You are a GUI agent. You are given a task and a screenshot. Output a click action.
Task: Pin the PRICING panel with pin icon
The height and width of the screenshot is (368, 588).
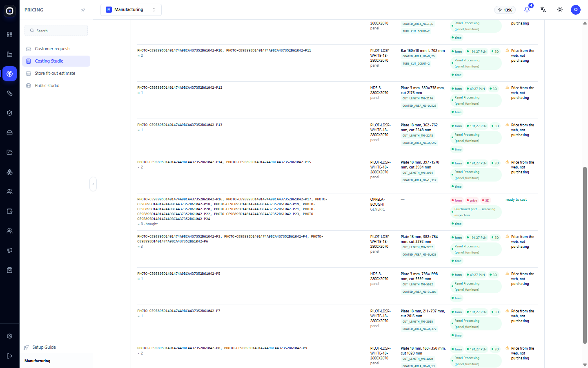[x=83, y=10]
